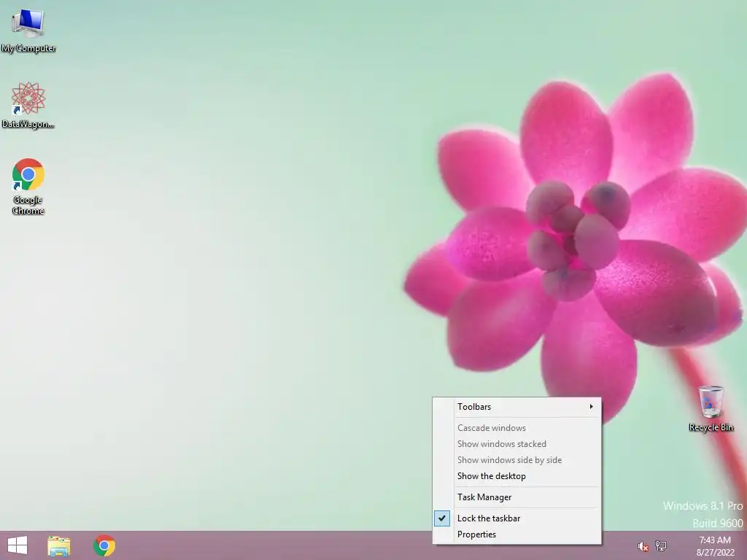The width and height of the screenshot is (747, 560).
Task: Select the DataWagon desktop shortcut
Action: pyautogui.click(x=28, y=106)
